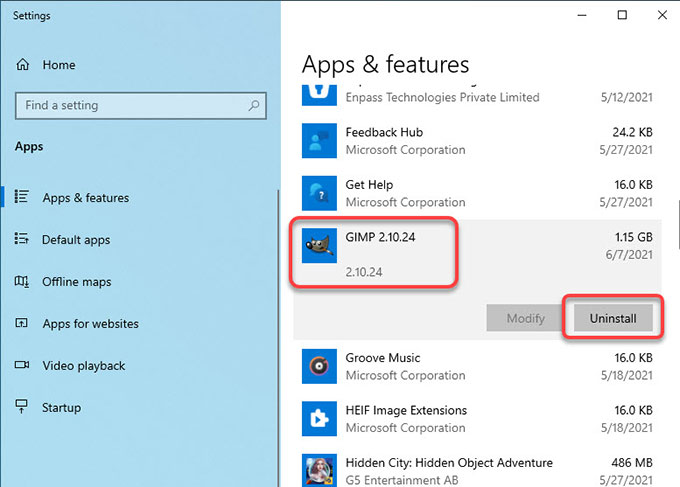Image resolution: width=680 pixels, height=487 pixels.
Task: Click the apps list vertical scrollbar
Action: click(678, 225)
